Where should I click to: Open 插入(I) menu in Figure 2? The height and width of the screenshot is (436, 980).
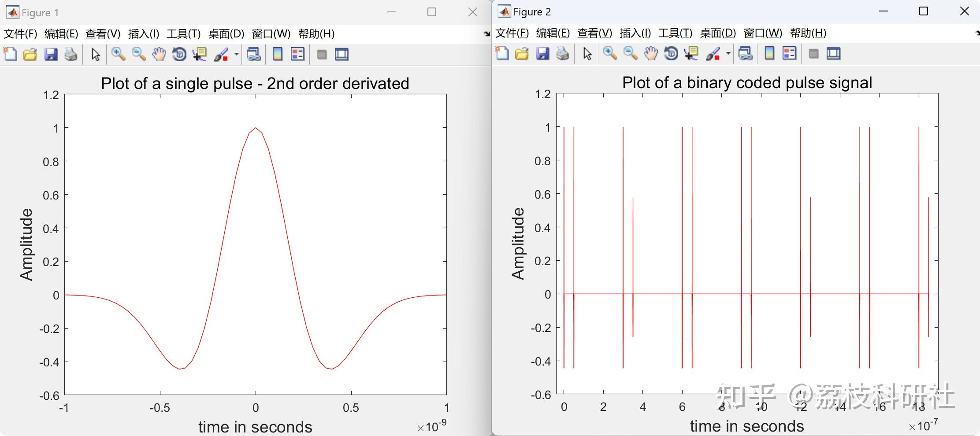point(635,33)
